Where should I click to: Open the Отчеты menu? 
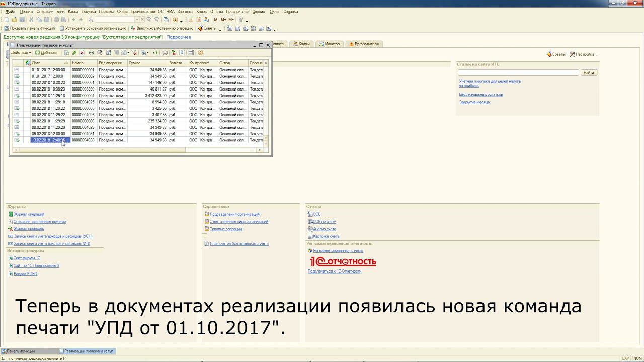pyautogui.click(x=216, y=11)
